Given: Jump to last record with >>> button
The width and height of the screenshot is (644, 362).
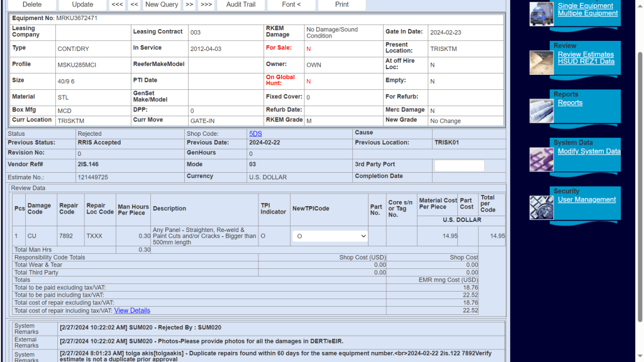Looking at the screenshot, I should coord(206,4).
